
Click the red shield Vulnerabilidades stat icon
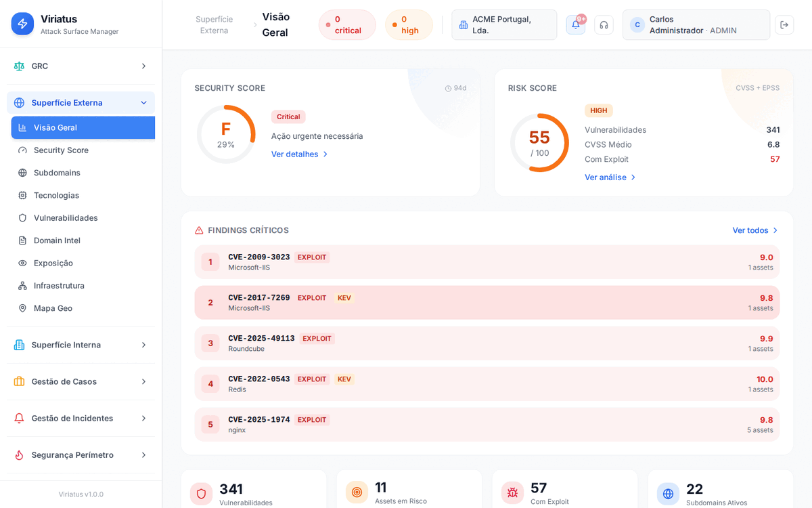201,494
